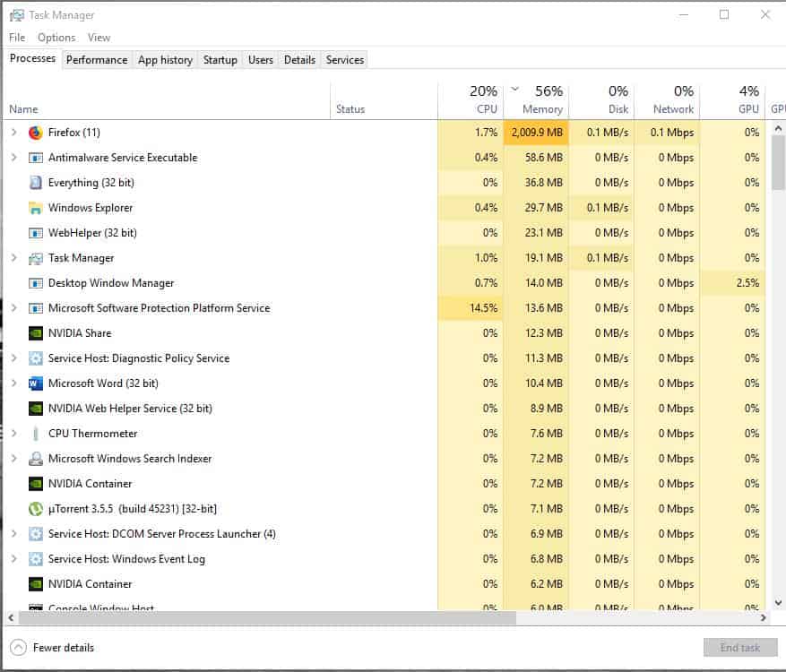Image resolution: width=786 pixels, height=672 pixels.
Task: Open the File menu
Action: [17, 38]
